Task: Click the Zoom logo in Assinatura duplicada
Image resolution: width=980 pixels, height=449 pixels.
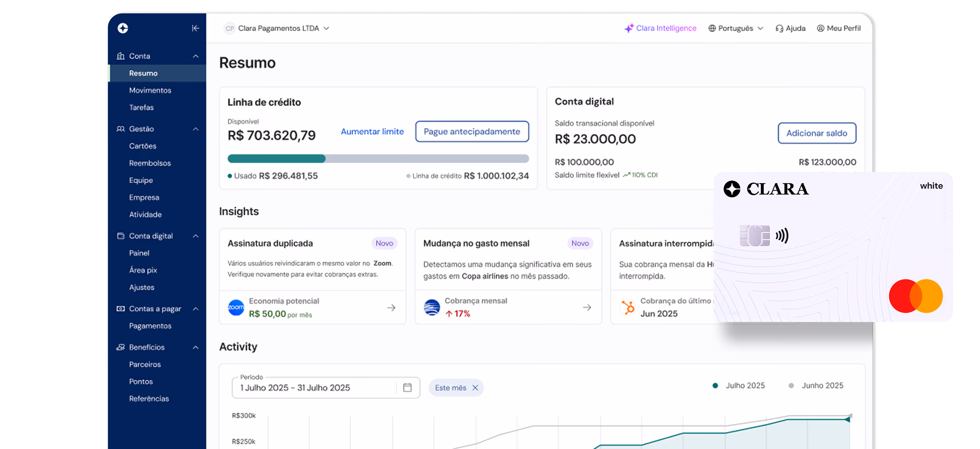Action: (x=236, y=307)
